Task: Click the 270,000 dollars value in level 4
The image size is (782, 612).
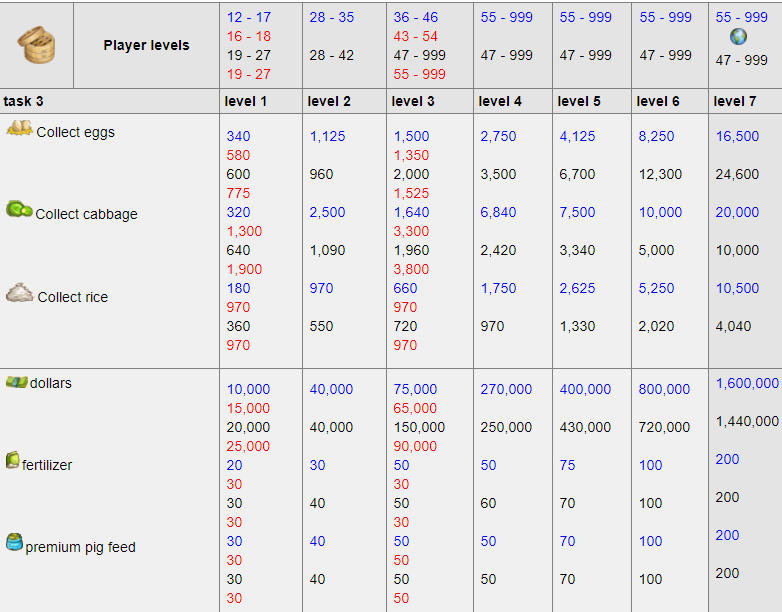Action: (506, 389)
